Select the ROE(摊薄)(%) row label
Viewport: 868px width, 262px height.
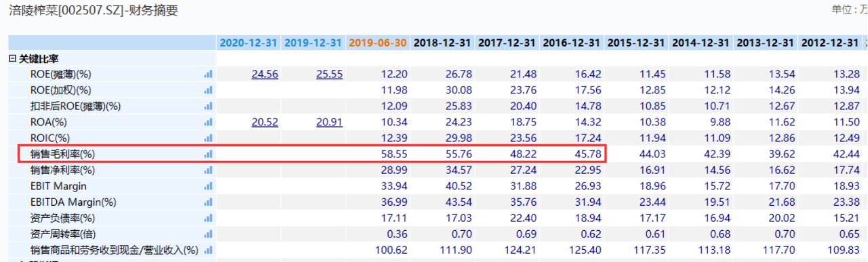(x=60, y=74)
